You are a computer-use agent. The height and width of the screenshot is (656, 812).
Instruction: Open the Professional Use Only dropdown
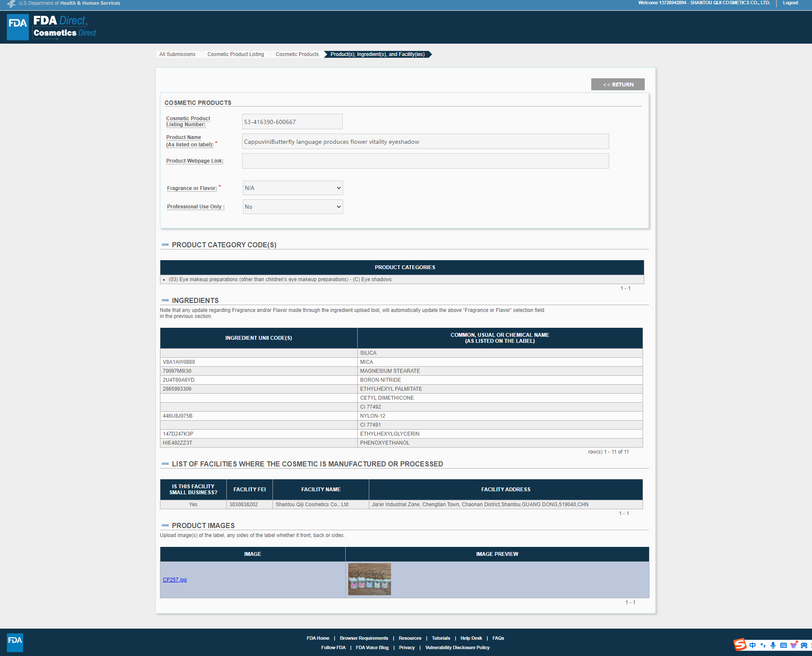pos(293,207)
